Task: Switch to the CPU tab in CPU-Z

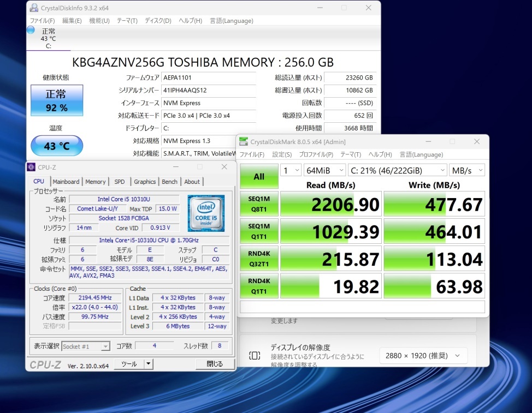Action: pos(39,181)
